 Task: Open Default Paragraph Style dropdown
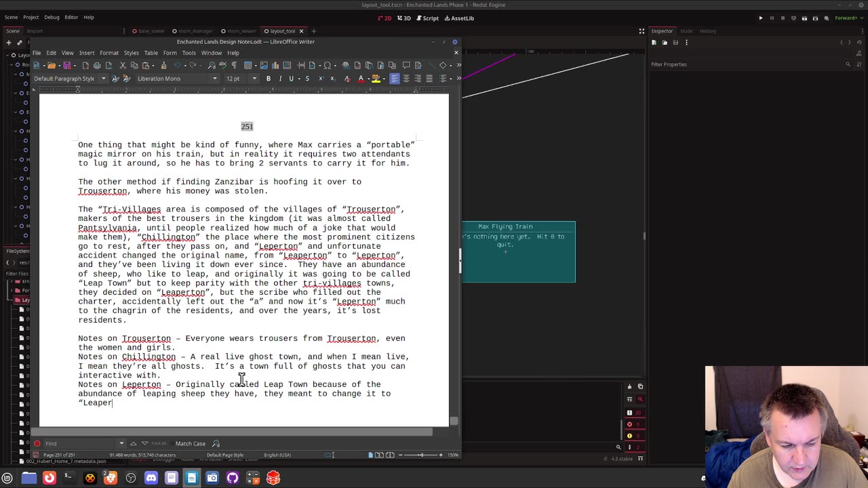[x=103, y=79]
